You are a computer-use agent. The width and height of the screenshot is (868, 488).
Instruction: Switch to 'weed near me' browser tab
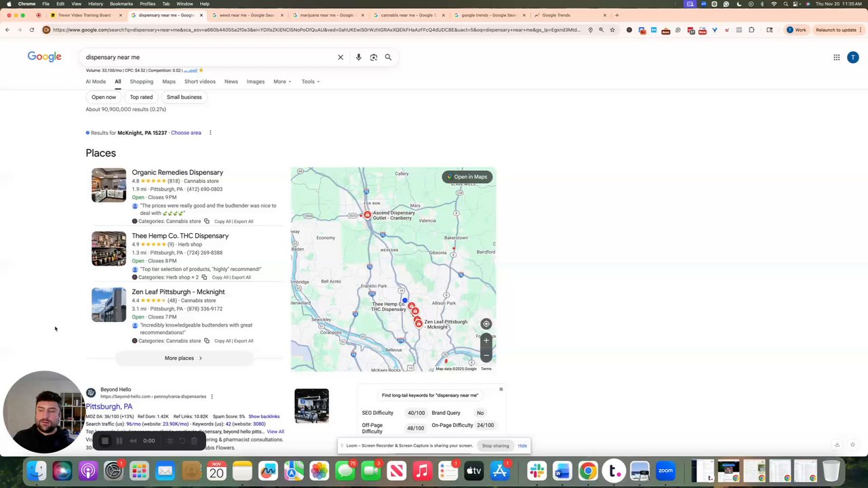246,15
